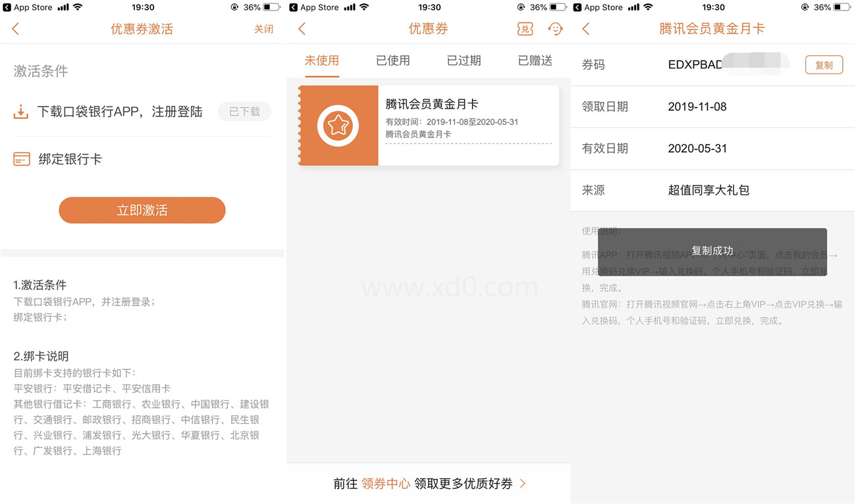Tap back arrow on the 腾讯会员黄金月卡 page
856x504 pixels.
[586, 29]
